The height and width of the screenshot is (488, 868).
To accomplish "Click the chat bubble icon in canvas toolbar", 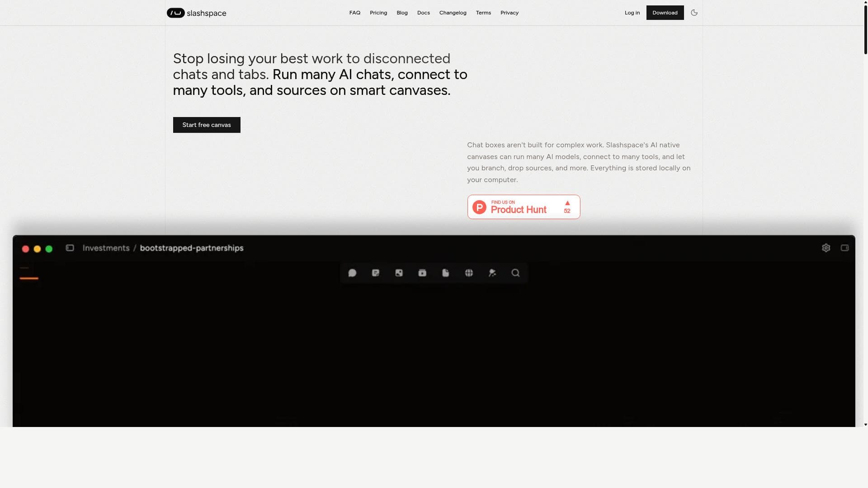I will (x=353, y=273).
